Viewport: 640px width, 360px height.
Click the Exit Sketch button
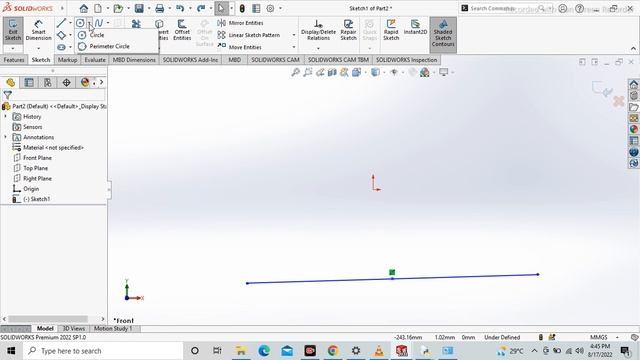pyautogui.click(x=13, y=30)
